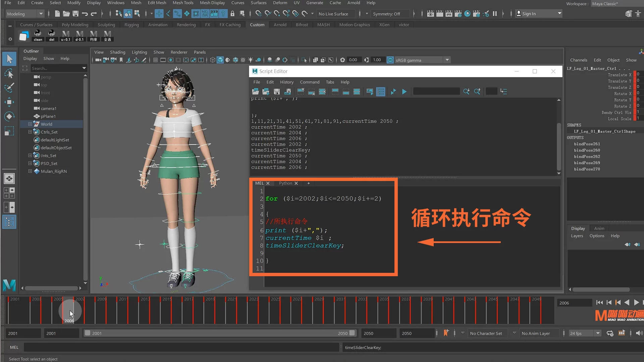Clear History icon in Script Editor
The image size is (644, 362).
[x=301, y=92]
